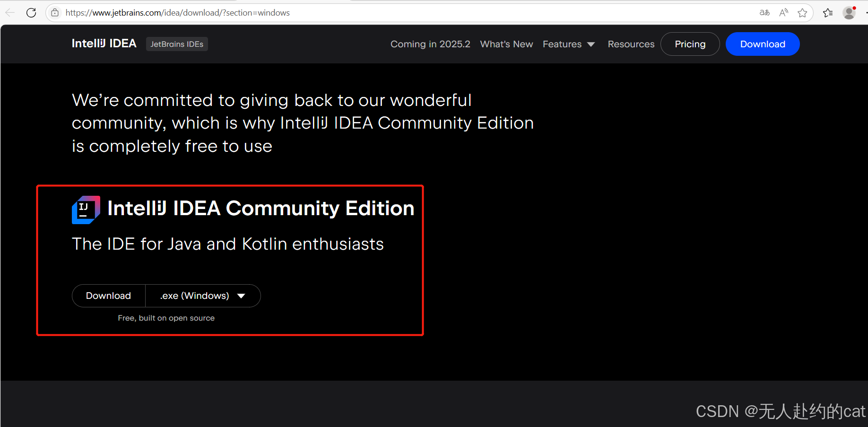Image resolution: width=868 pixels, height=427 pixels.
Task: Click the blue Download button in header
Action: coord(763,44)
